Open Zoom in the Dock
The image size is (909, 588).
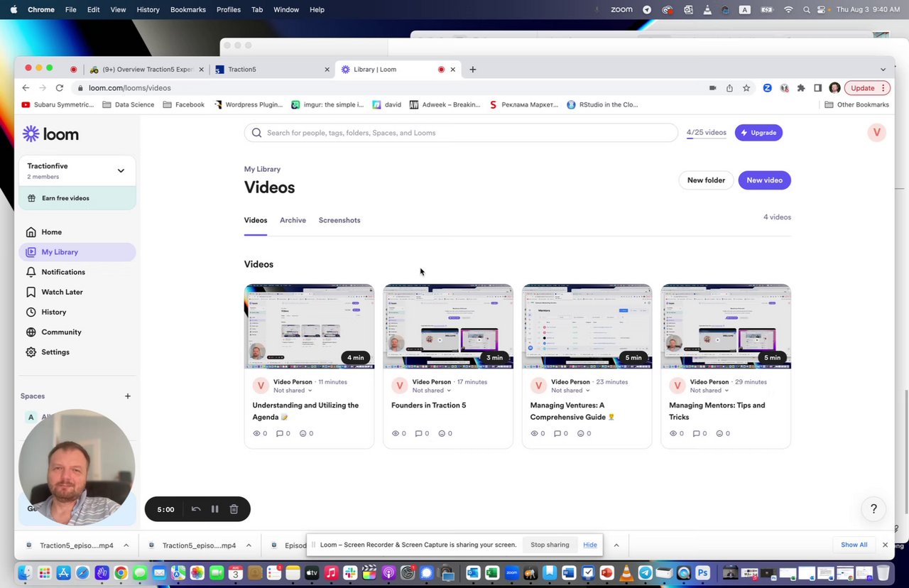pyautogui.click(x=512, y=572)
